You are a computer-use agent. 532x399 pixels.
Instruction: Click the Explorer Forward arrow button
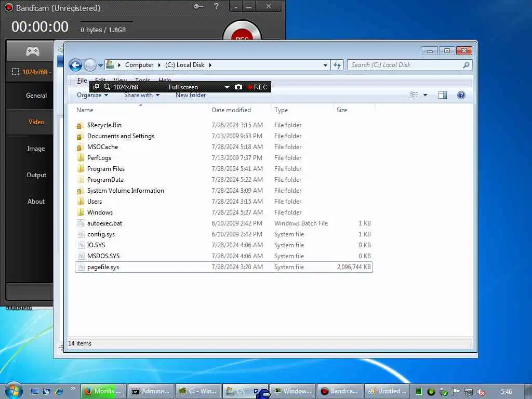[x=90, y=65]
